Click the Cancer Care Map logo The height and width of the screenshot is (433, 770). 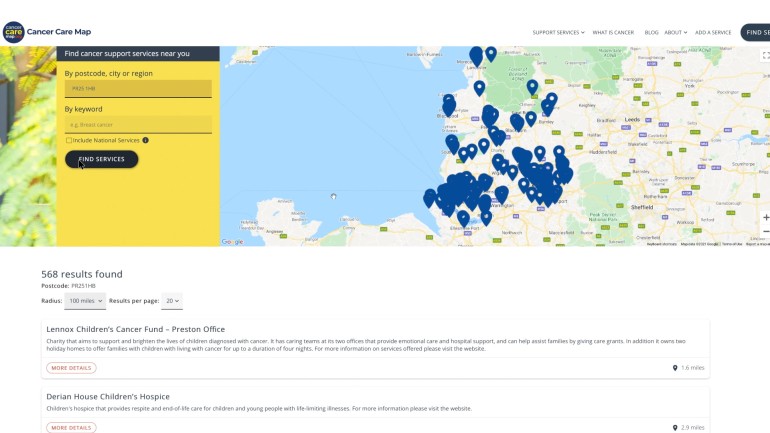click(47, 32)
